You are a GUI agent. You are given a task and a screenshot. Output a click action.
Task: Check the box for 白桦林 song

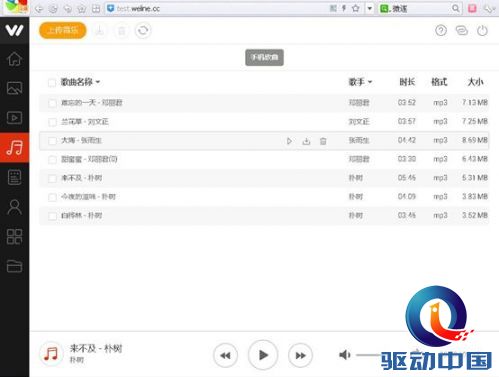[52, 216]
